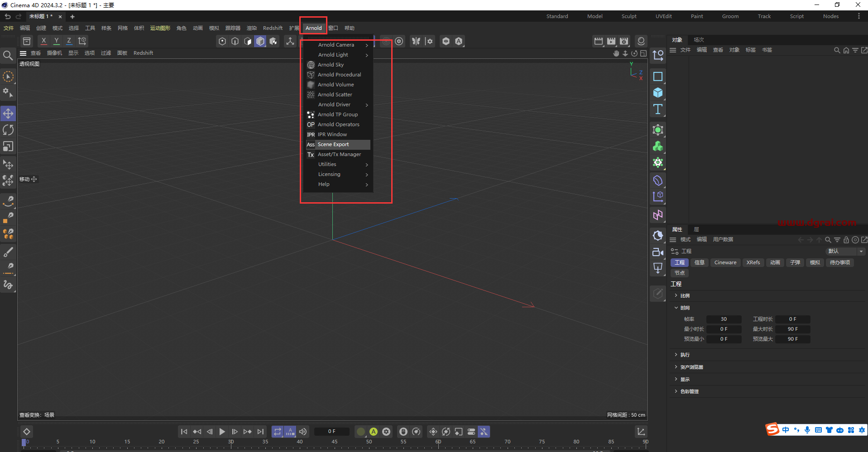
Task: Toggle Y axis lock
Action: tap(56, 41)
